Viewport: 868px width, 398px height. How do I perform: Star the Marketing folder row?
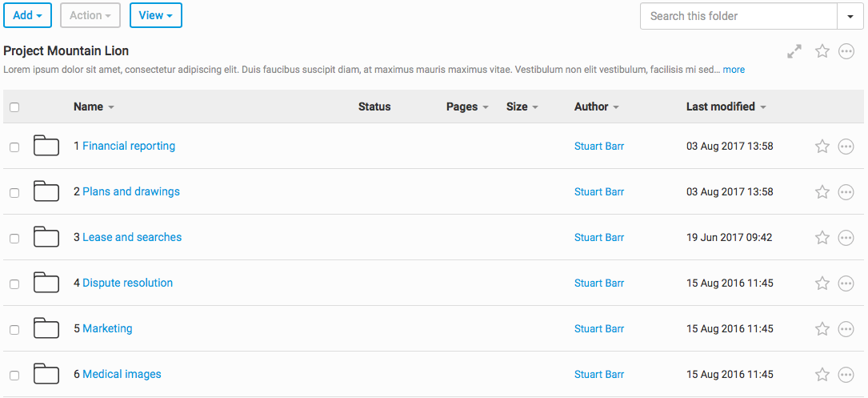tap(822, 329)
